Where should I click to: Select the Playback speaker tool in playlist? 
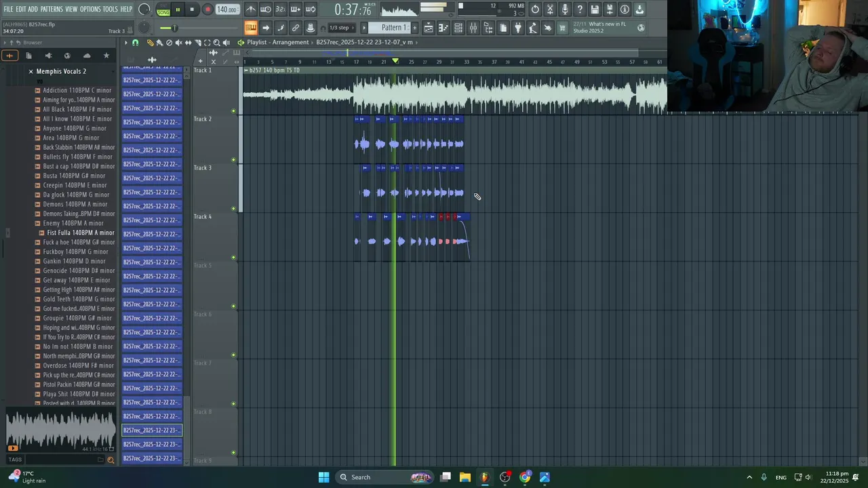tap(226, 43)
